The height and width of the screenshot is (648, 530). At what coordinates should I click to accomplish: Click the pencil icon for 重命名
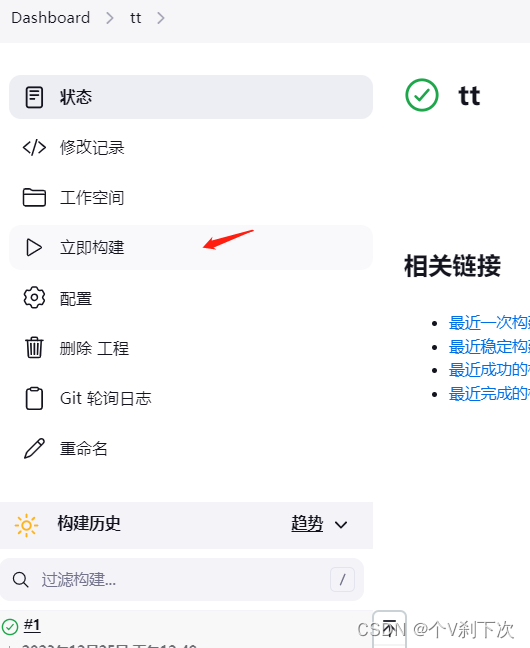click(x=34, y=448)
